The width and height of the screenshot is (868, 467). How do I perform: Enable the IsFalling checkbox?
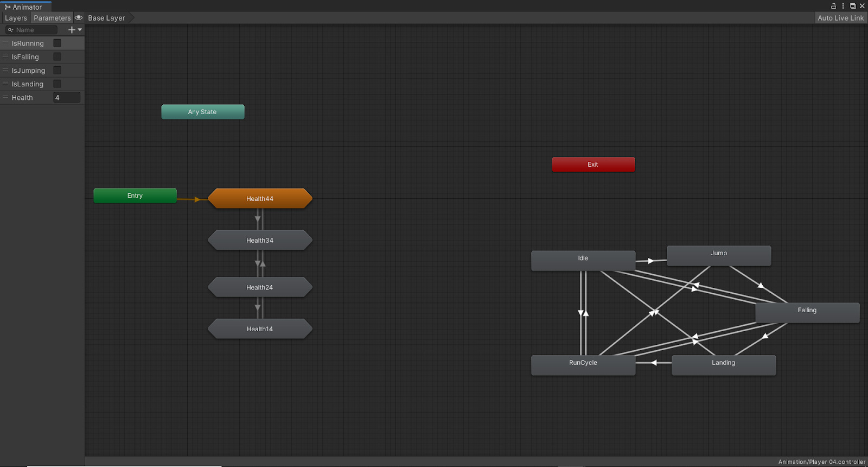coord(57,56)
